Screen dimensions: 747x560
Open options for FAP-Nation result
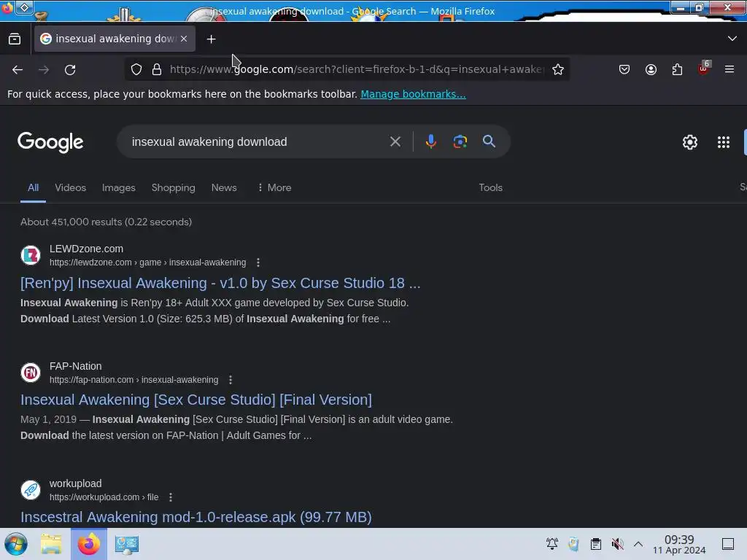point(231,380)
